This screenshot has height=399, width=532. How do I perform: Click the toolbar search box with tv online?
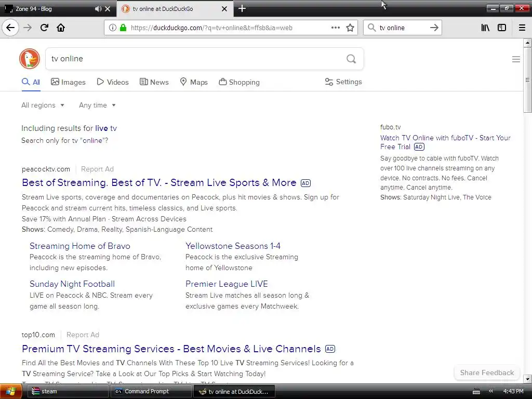pos(402,28)
